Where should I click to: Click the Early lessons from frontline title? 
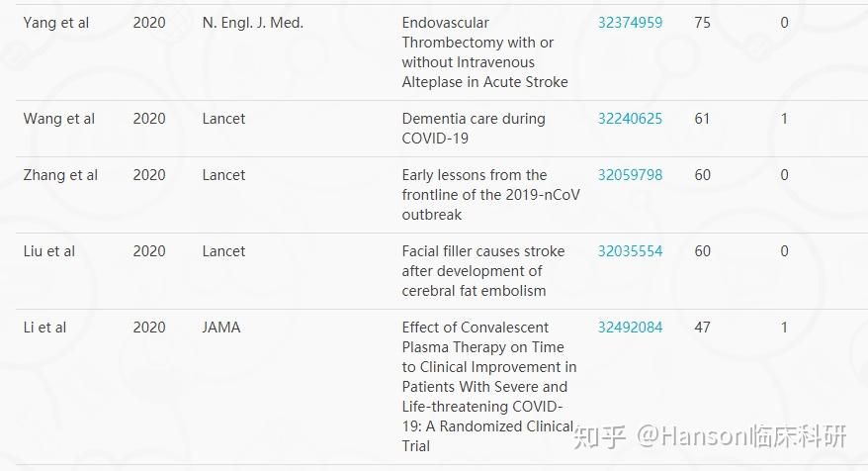click(x=491, y=195)
